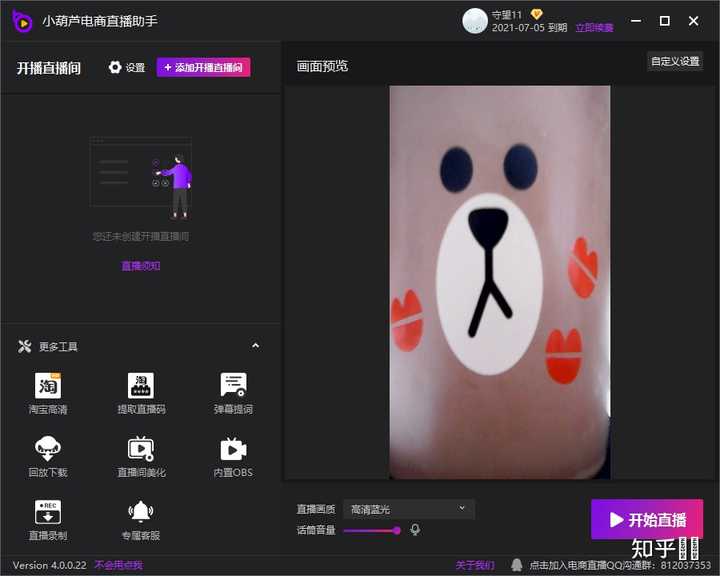720x576 pixels.
Task: Maximize the application window
Action: [664, 21]
